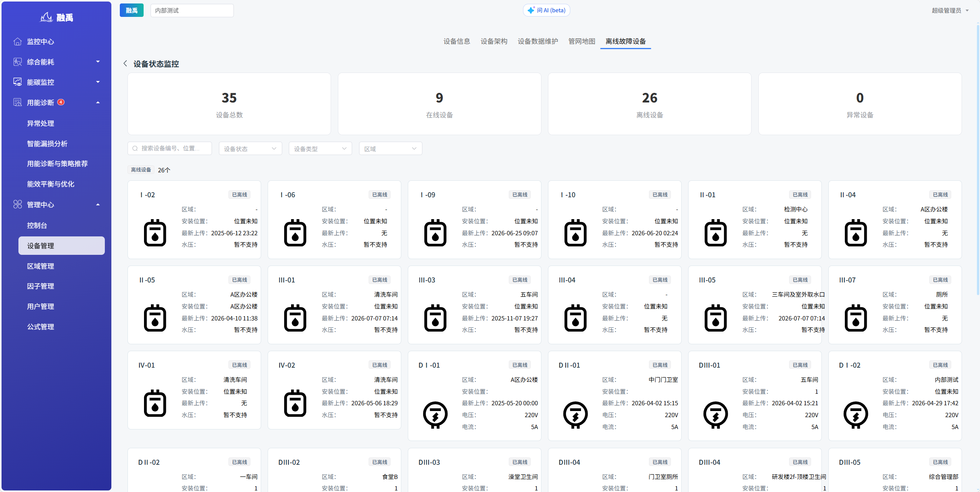This screenshot has height=492, width=980.
Task: Click the water meter icon on card III-05
Action: tap(715, 318)
